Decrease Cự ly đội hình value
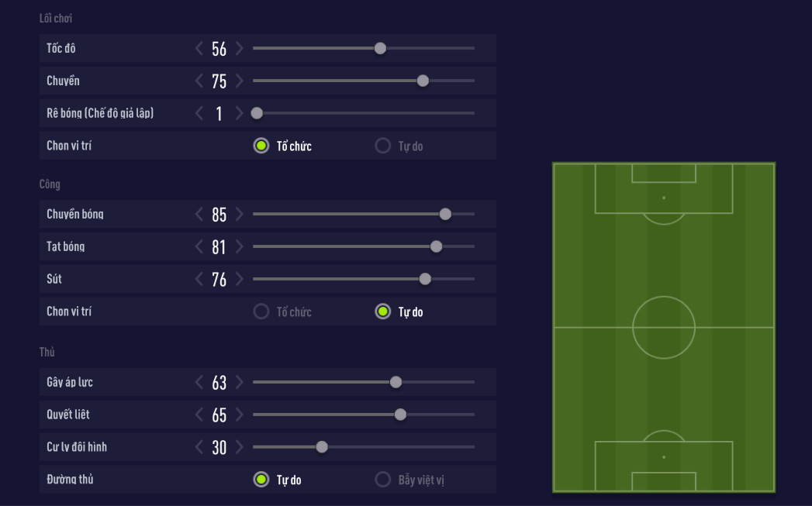The image size is (812, 506). click(x=199, y=448)
